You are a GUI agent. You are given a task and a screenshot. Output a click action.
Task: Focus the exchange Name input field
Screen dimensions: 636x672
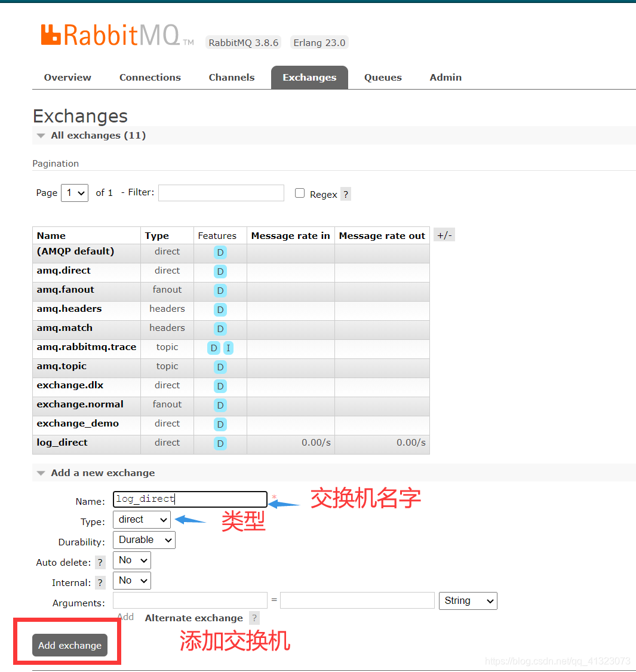191,499
